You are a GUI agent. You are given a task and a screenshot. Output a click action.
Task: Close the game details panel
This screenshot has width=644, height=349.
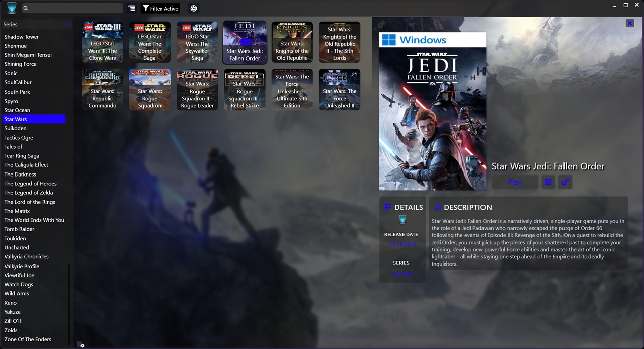click(630, 23)
